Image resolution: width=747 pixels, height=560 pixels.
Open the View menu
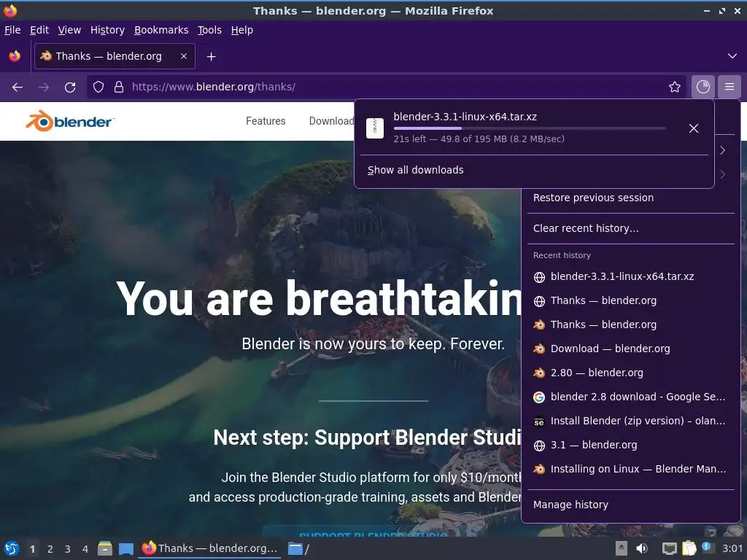click(x=69, y=30)
